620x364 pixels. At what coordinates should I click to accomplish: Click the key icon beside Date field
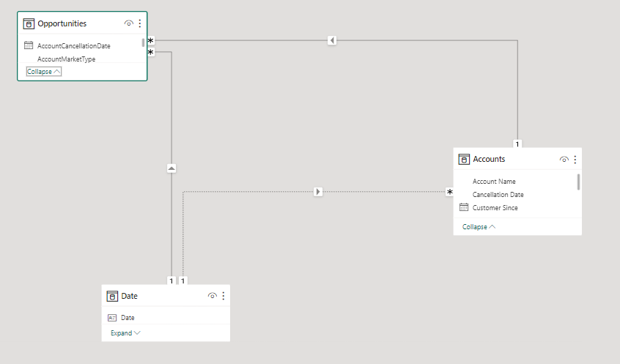pos(112,318)
